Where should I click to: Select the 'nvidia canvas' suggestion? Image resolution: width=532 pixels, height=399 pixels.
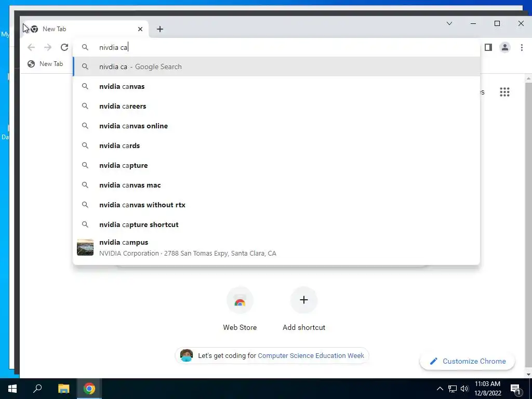coord(276,87)
